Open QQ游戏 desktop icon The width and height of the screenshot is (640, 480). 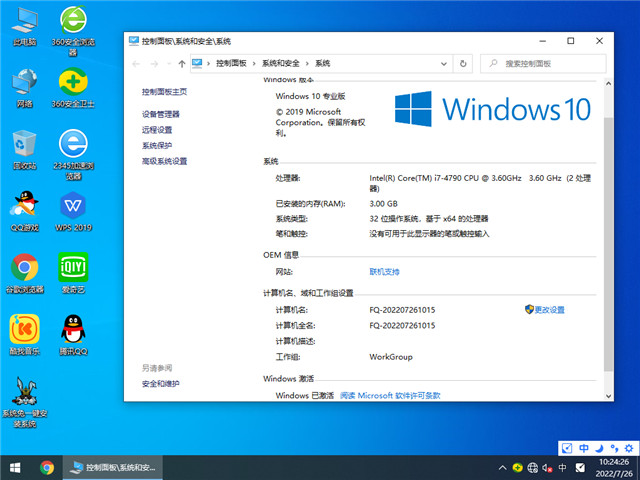(24, 211)
